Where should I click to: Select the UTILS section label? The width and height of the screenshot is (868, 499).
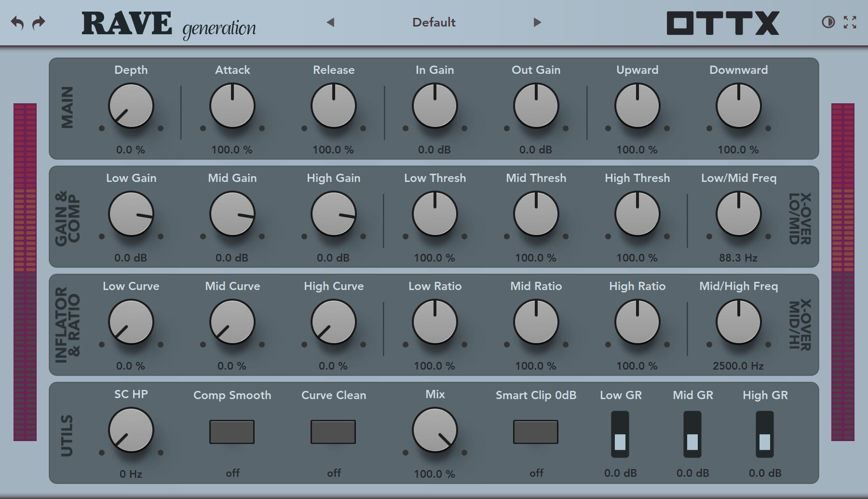[67, 433]
